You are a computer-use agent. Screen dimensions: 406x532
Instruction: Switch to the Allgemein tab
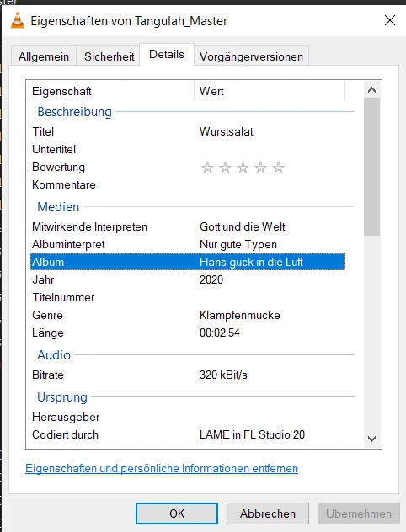point(44,56)
